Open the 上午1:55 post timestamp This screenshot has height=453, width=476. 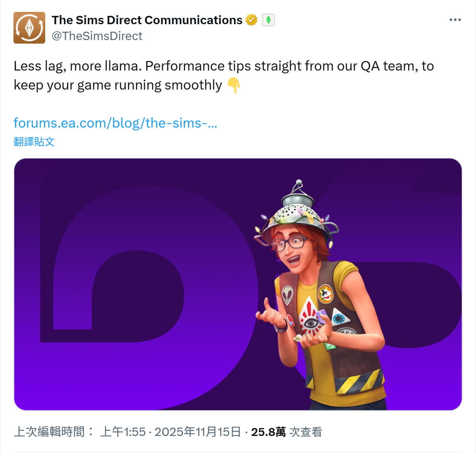click(x=123, y=432)
